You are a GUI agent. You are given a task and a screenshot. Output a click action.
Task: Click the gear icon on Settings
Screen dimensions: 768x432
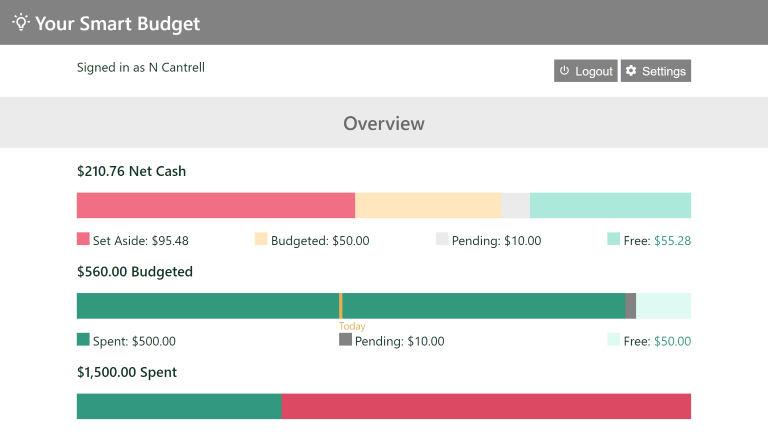point(631,71)
